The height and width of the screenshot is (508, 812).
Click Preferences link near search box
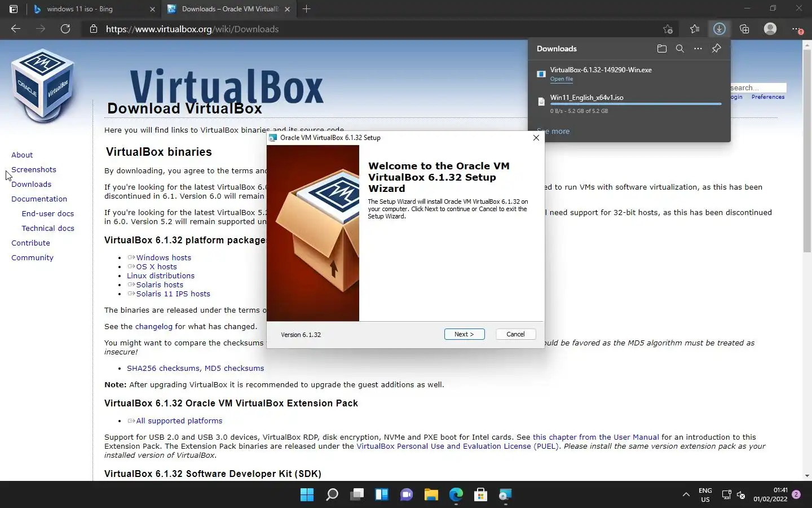767,97
